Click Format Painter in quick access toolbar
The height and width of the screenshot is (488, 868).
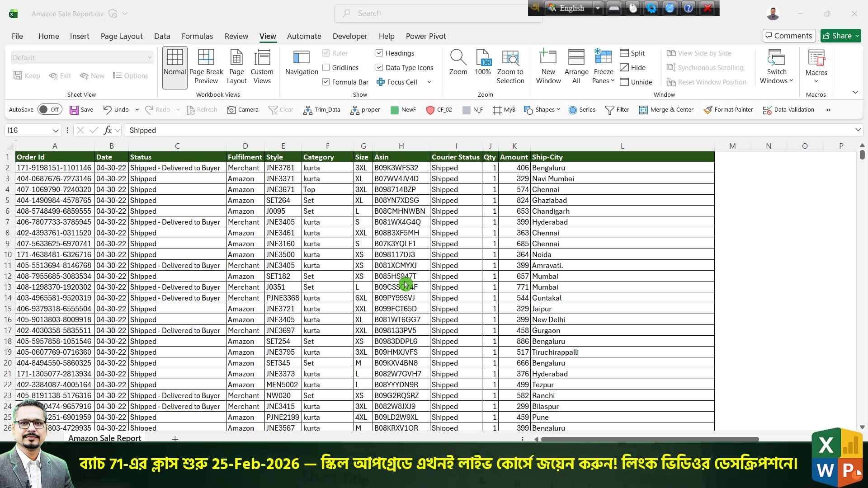tap(728, 110)
